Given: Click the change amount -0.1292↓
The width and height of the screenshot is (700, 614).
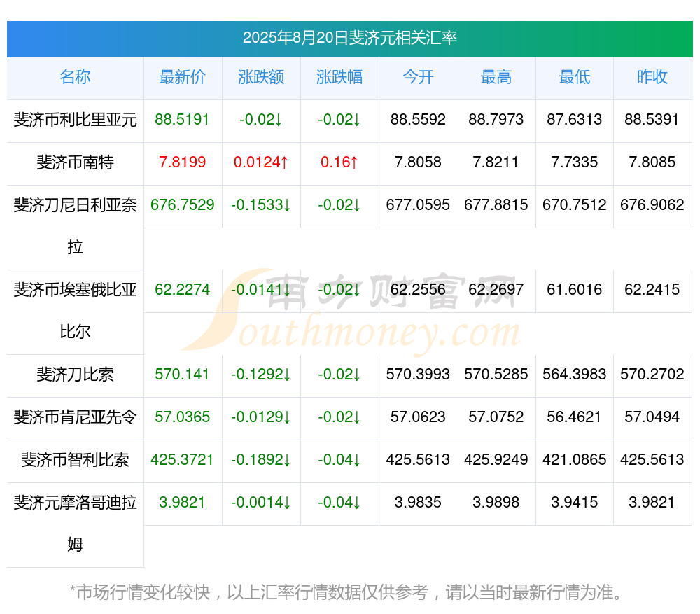Looking at the screenshot, I should pyautogui.click(x=261, y=374).
